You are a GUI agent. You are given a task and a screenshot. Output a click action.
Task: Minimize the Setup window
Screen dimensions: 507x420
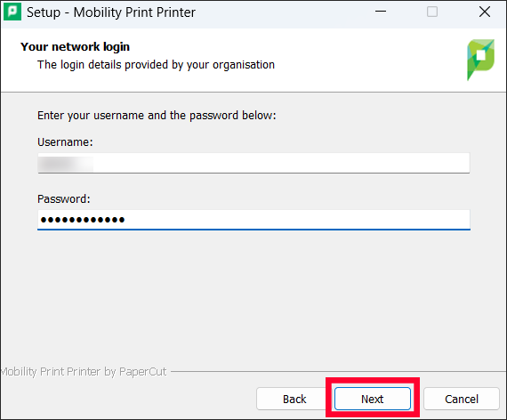381,12
